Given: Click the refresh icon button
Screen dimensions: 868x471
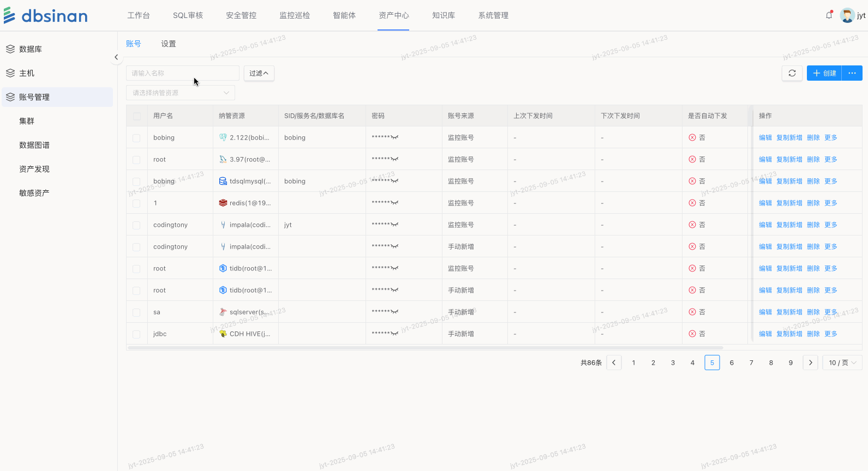Looking at the screenshot, I should point(792,73).
